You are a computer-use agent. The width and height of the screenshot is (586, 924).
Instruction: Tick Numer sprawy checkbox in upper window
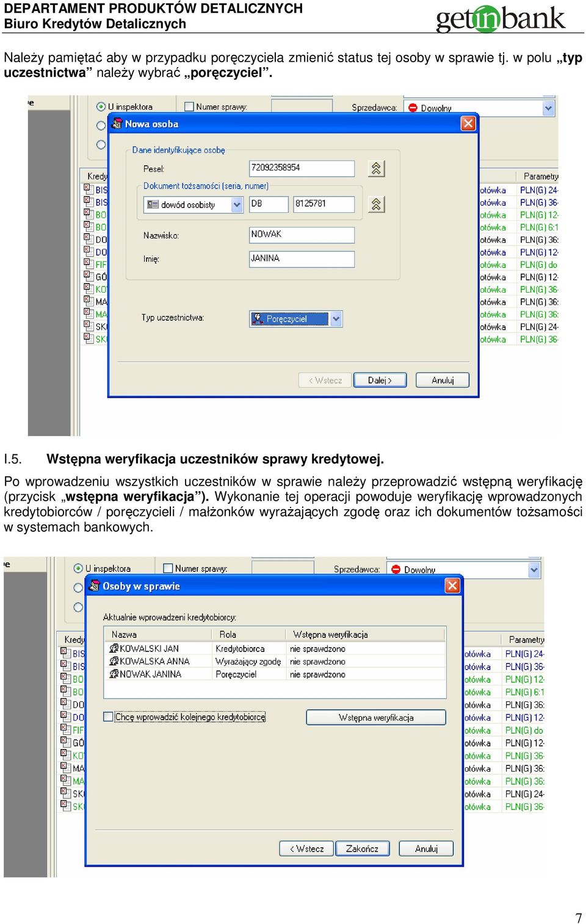(x=189, y=106)
